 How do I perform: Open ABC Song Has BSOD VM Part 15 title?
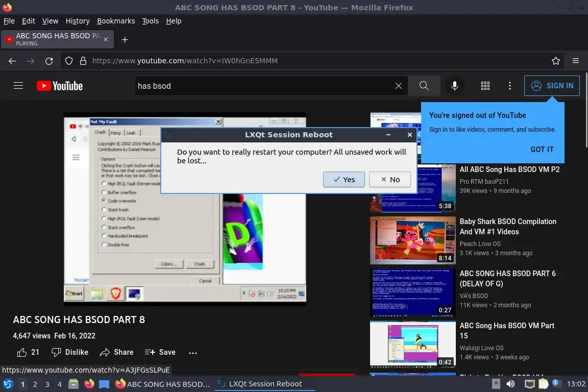pos(507,330)
